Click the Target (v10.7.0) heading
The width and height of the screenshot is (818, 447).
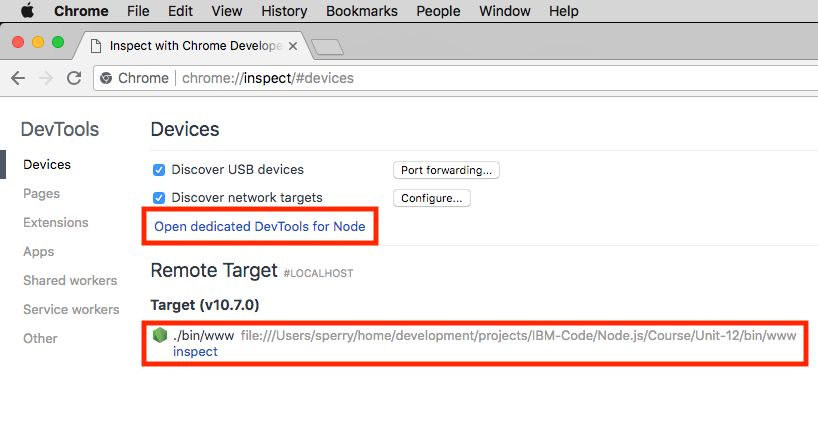click(x=204, y=305)
